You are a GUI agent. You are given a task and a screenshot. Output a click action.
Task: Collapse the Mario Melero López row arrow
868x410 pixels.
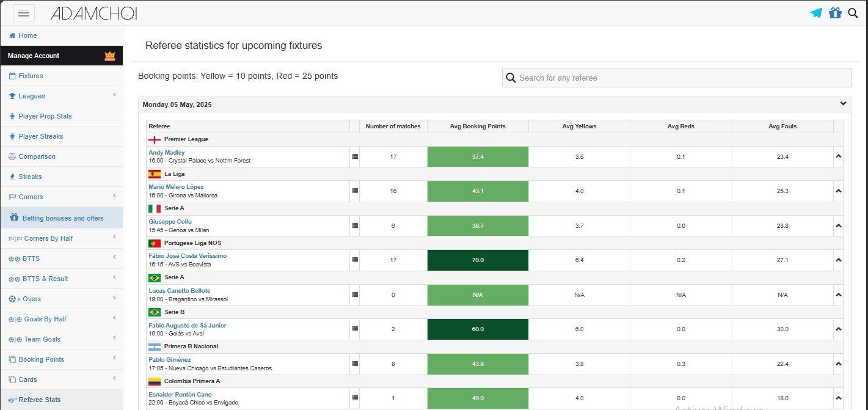click(838, 191)
